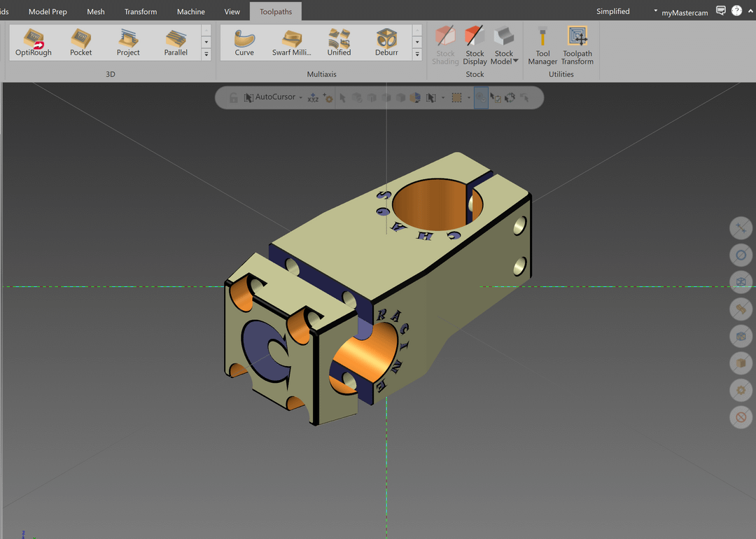Screen dimensions: 756x539
Task: Choose the Pocket 3D toolpath
Action: (80, 43)
